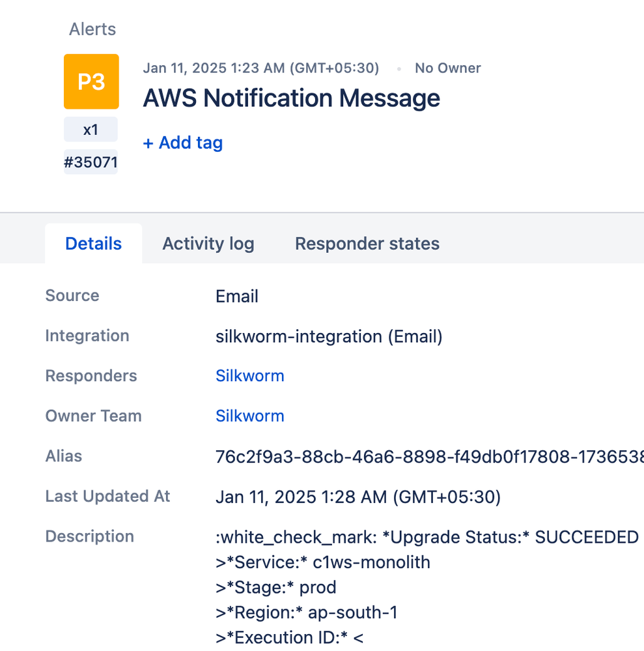Click the #35071 alert number badge

click(x=91, y=161)
